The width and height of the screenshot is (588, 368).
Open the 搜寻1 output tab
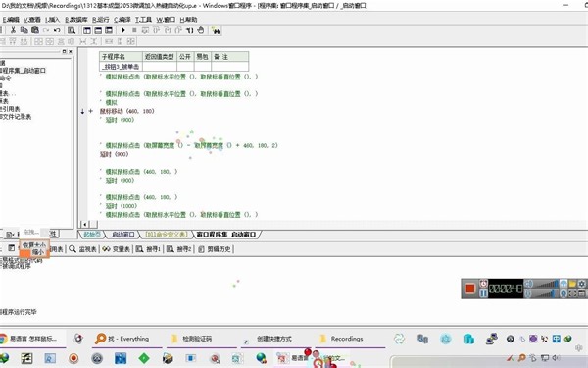pos(148,249)
